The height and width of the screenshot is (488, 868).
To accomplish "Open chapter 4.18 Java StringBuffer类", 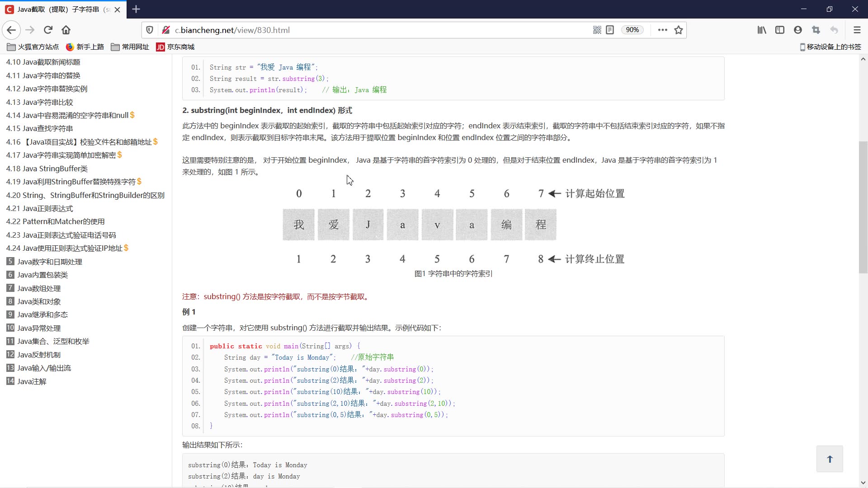I will pos(47,169).
